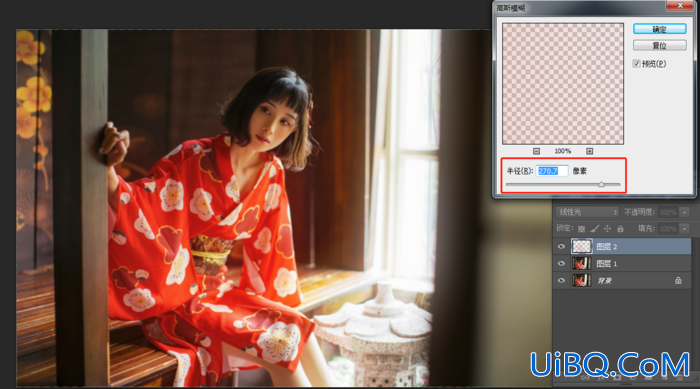
Task: Close the Gaussian Blur dialog
Action: click(679, 5)
